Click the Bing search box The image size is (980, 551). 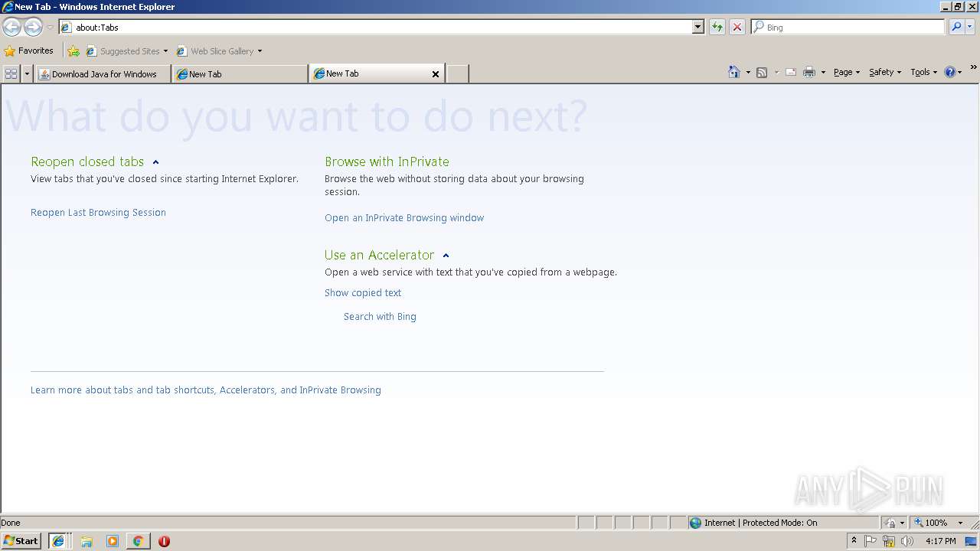(x=848, y=27)
